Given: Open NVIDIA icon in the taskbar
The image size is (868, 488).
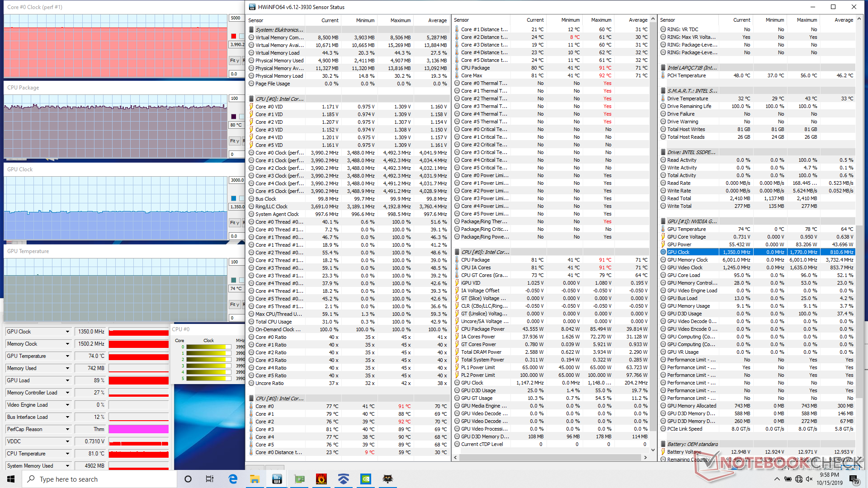Looking at the screenshot, I should [x=366, y=479].
